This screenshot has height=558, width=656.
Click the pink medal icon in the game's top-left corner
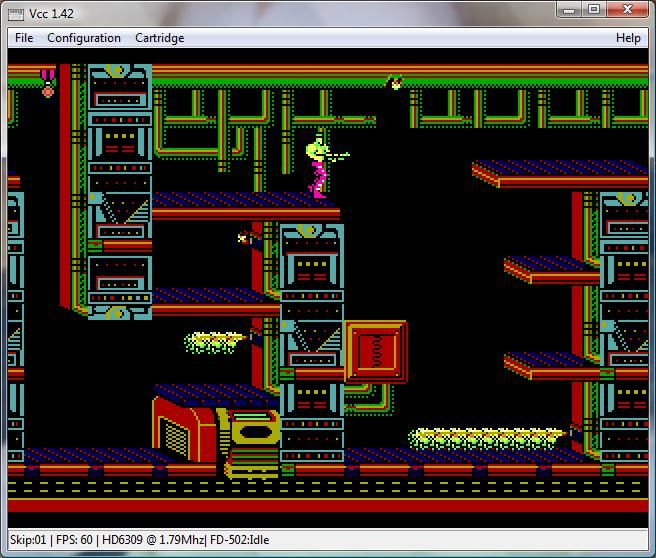(x=48, y=84)
